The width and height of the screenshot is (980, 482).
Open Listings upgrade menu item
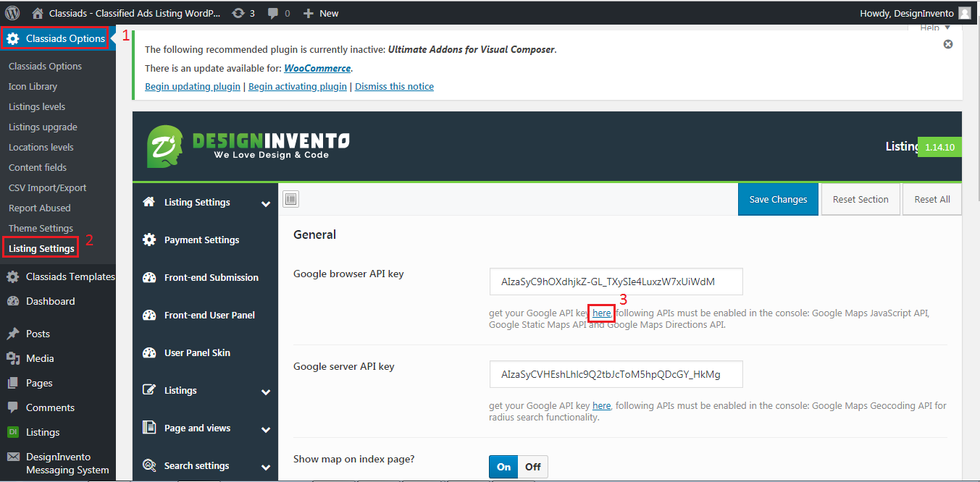[x=43, y=127]
